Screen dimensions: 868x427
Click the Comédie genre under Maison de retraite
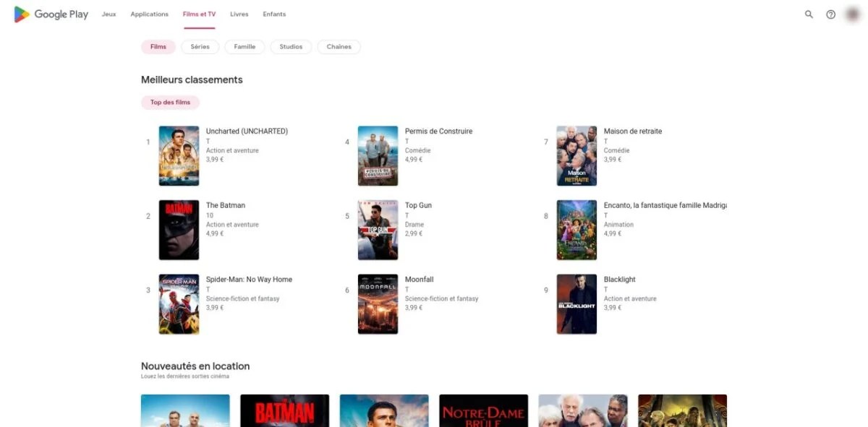pyautogui.click(x=616, y=150)
